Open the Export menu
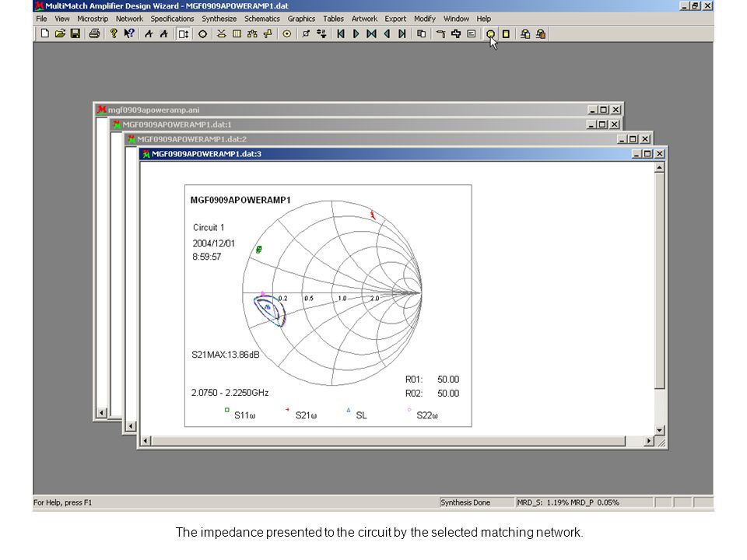 point(395,19)
